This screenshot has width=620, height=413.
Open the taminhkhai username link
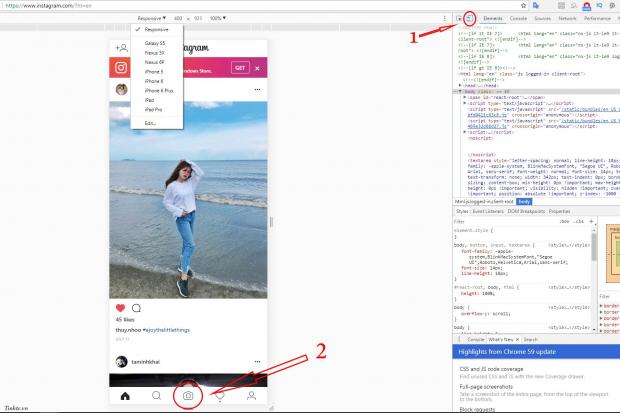146,362
